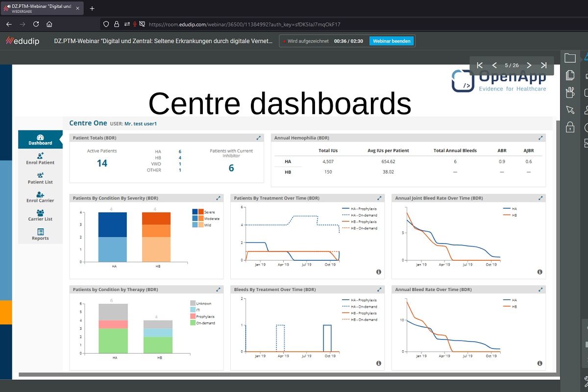
Task: Click the Prophylaxis legend entry in Therapy chart
Action: 203,317
